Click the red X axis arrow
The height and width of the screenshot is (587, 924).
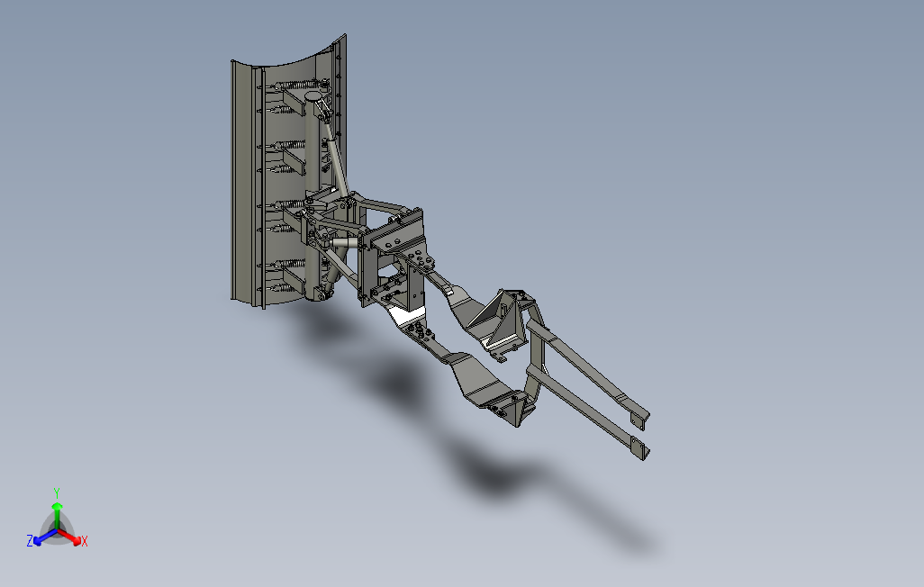(x=71, y=537)
